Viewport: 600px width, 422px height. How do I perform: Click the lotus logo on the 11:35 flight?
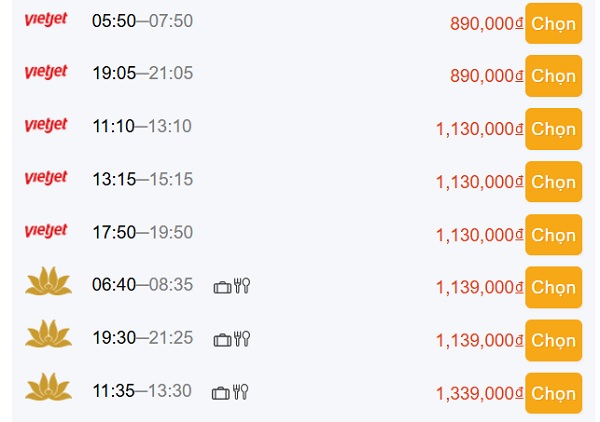coord(48,387)
